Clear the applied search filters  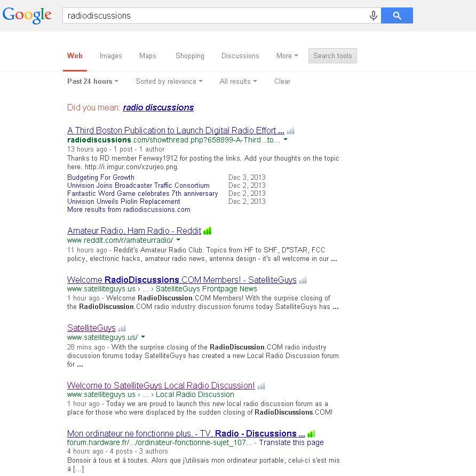coord(282,81)
